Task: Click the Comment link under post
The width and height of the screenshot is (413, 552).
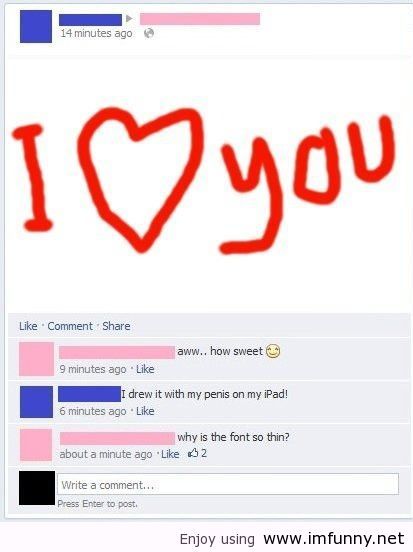Action: coord(70,326)
